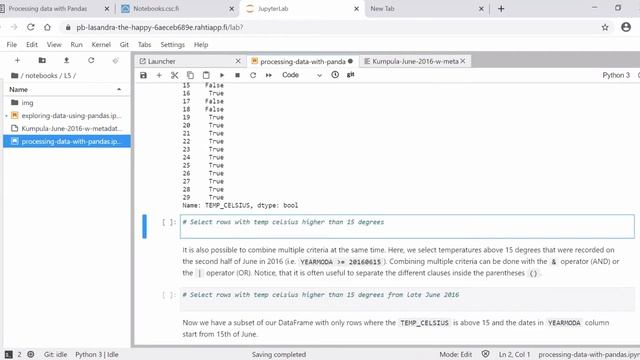Open the cell type dropdown showing Code
640x360 pixels.
[x=302, y=75]
